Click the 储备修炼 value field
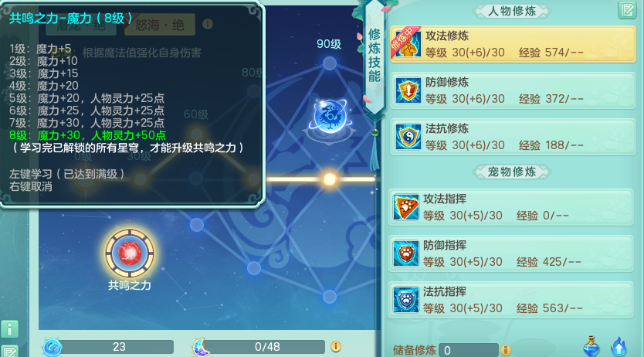 pos(468,350)
